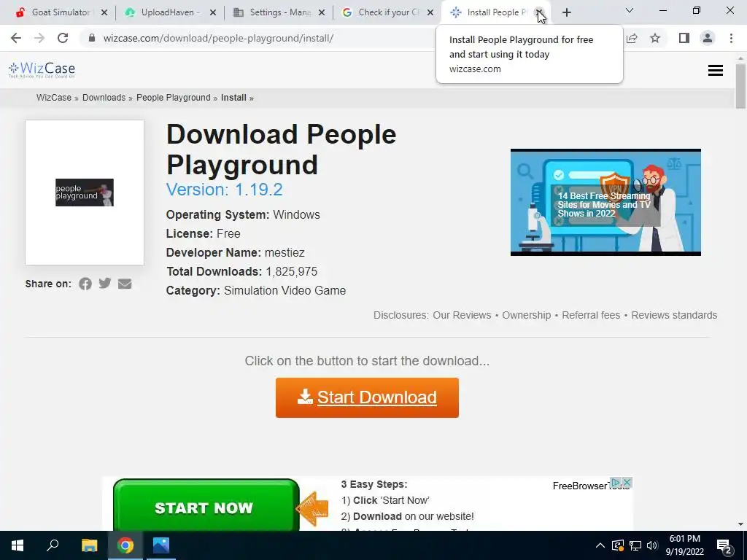747x560 pixels.
Task: Open the tab search dropdown
Action: pos(630,10)
